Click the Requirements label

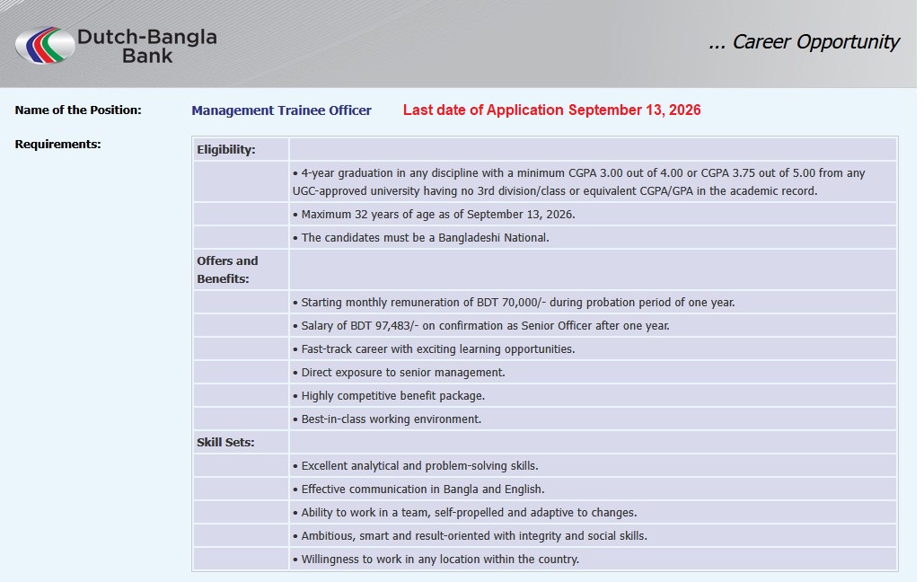click(57, 144)
